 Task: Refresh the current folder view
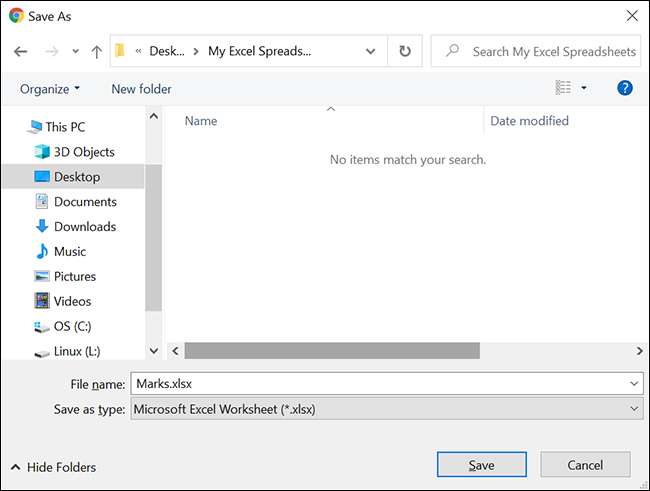pos(404,51)
